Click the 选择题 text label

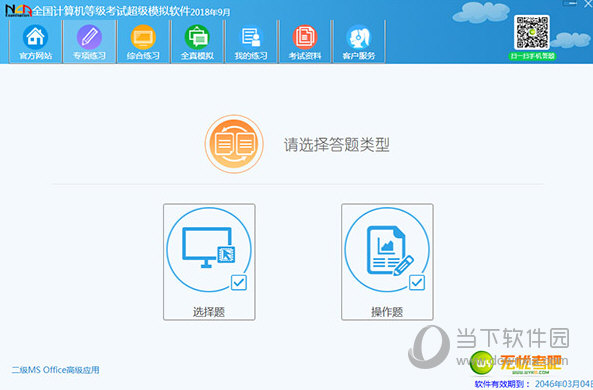(209, 312)
